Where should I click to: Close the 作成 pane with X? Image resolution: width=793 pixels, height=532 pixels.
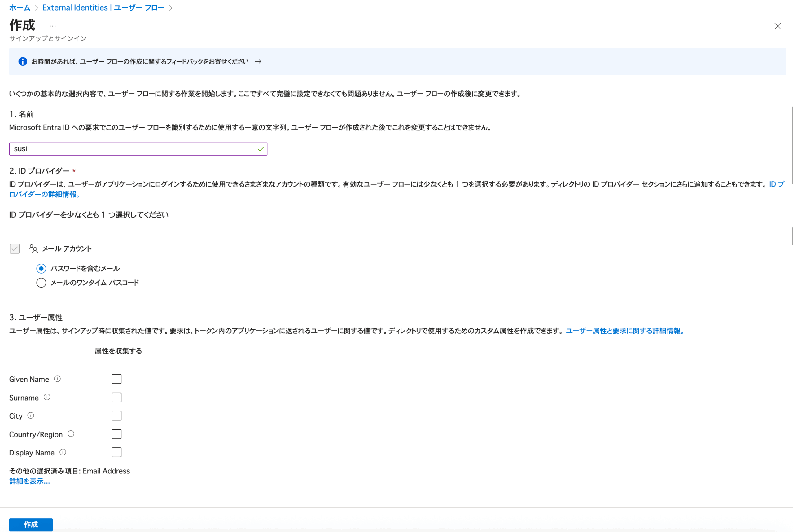tap(778, 26)
